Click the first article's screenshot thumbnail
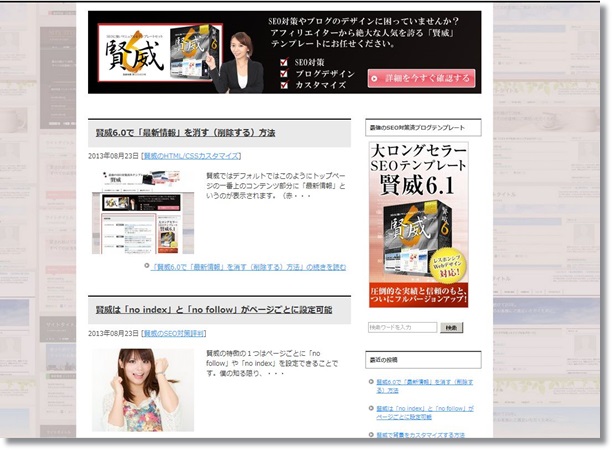The height and width of the screenshot is (450, 612). [x=143, y=212]
